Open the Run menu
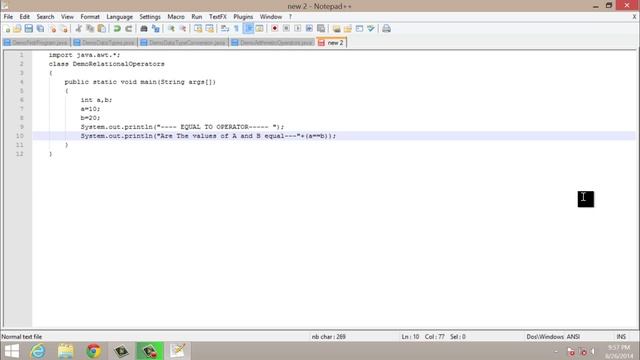The height and width of the screenshot is (360, 640). tap(197, 17)
